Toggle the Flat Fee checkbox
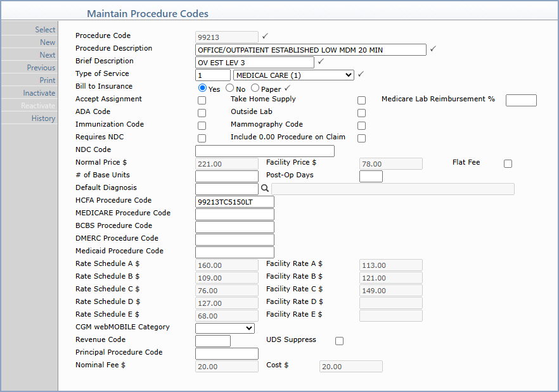559x392 pixels. 508,163
